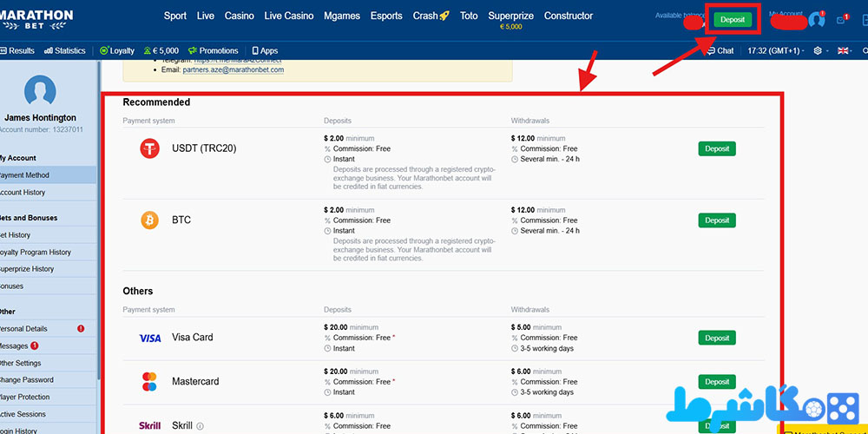Open the Chat link
The height and width of the screenshot is (434, 868).
pos(720,50)
